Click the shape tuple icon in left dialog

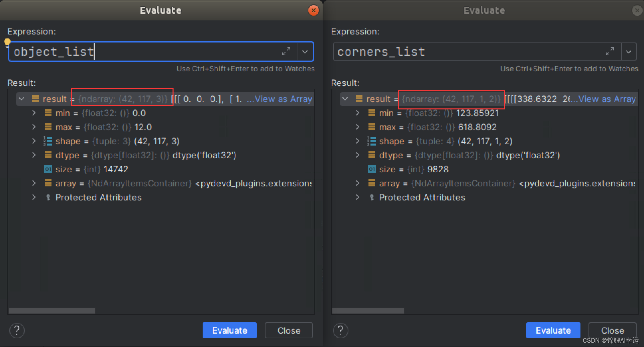(x=48, y=141)
